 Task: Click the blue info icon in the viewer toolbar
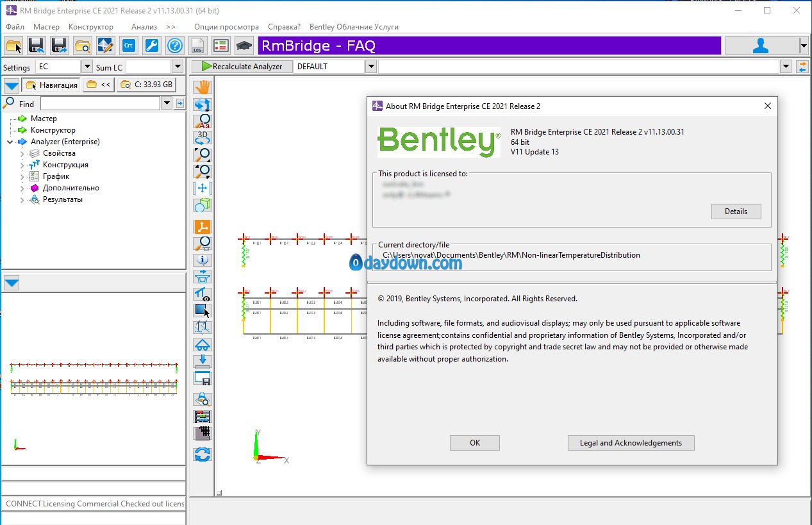click(203, 260)
